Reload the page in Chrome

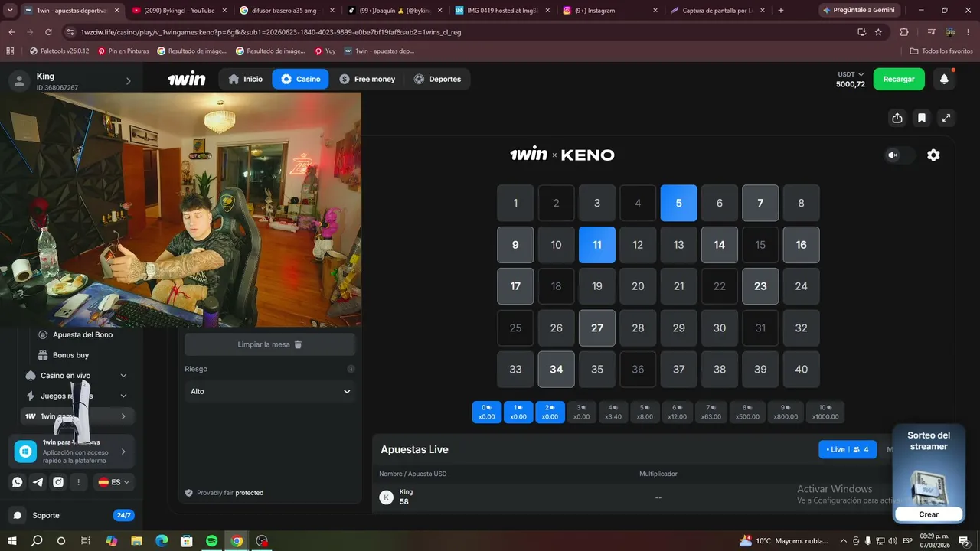point(48,32)
